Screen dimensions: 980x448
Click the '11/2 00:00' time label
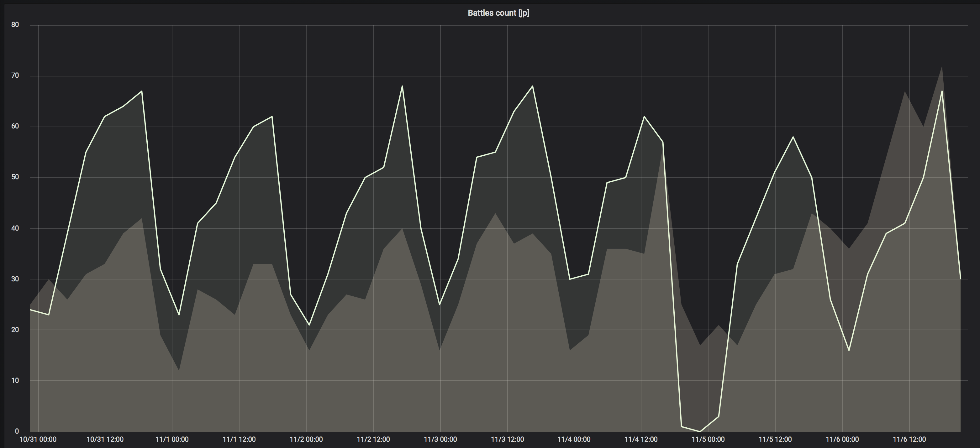click(306, 440)
